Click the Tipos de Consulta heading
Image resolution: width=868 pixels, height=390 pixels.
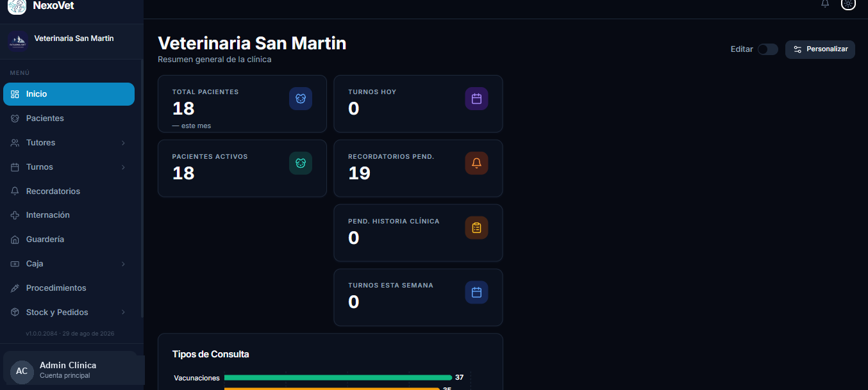pyautogui.click(x=211, y=354)
